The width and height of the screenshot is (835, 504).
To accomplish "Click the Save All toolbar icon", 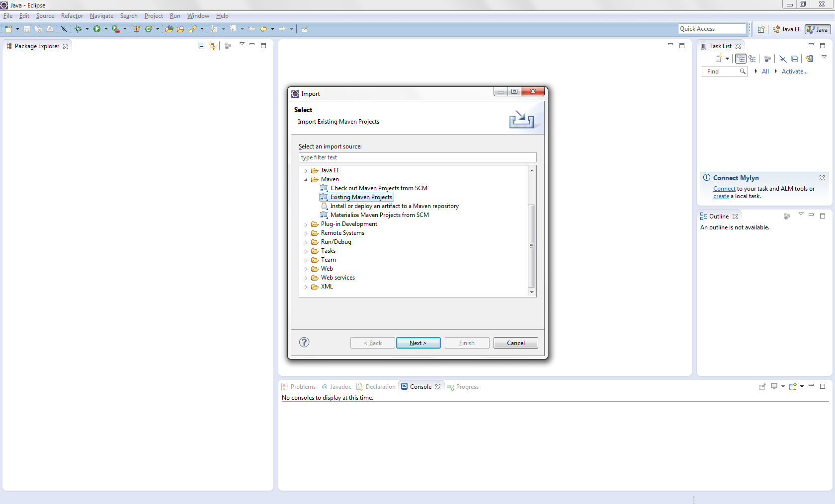I will (38, 29).
